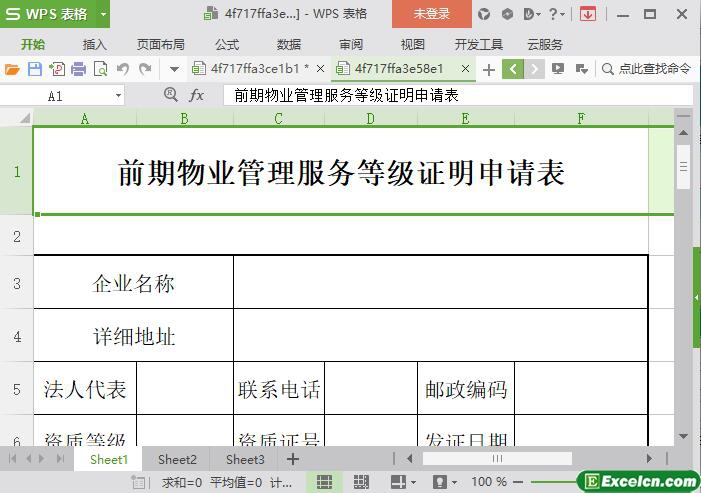Click the open folder icon in toolbar

[12, 69]
